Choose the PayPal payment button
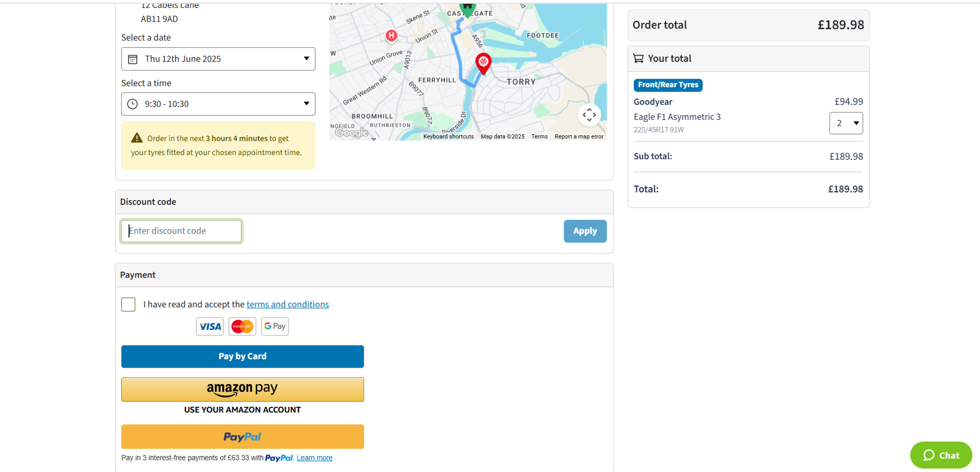 pyautogui.click(x=242, y=436)
